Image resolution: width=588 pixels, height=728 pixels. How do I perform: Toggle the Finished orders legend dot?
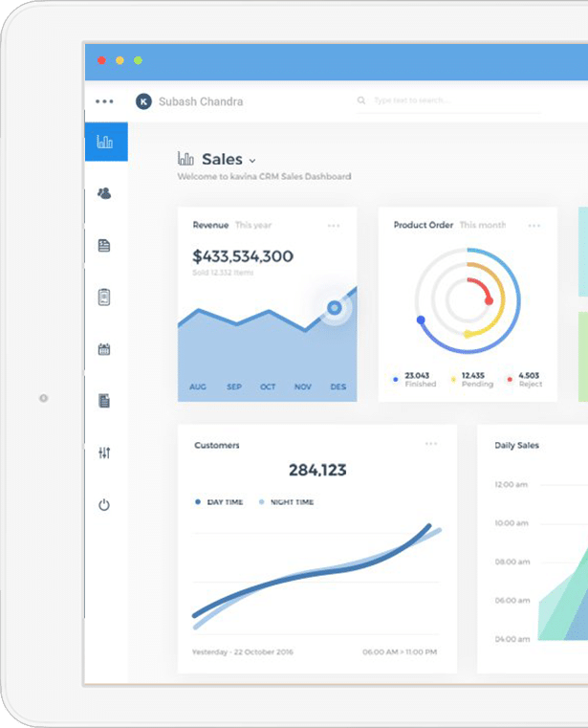pyautogui.click(x=396, y=380)
